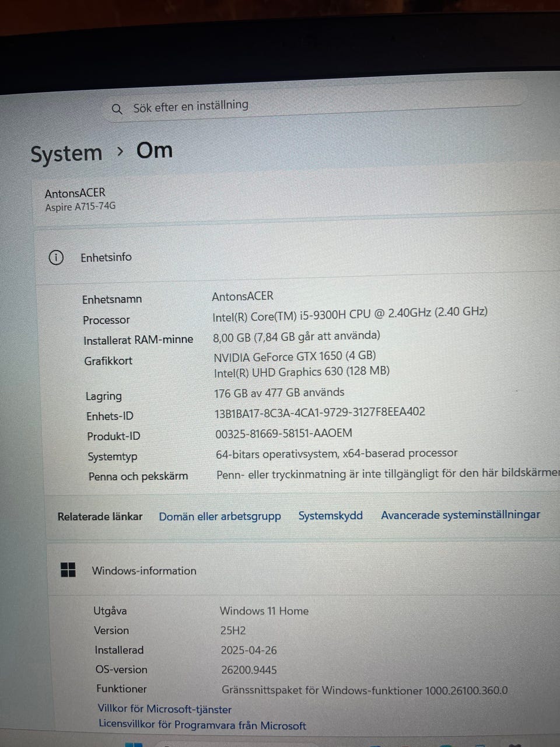This screenshot has height=747, width=560.
Task: Select the install date "2025-04-26"
Action: (249, 650)
